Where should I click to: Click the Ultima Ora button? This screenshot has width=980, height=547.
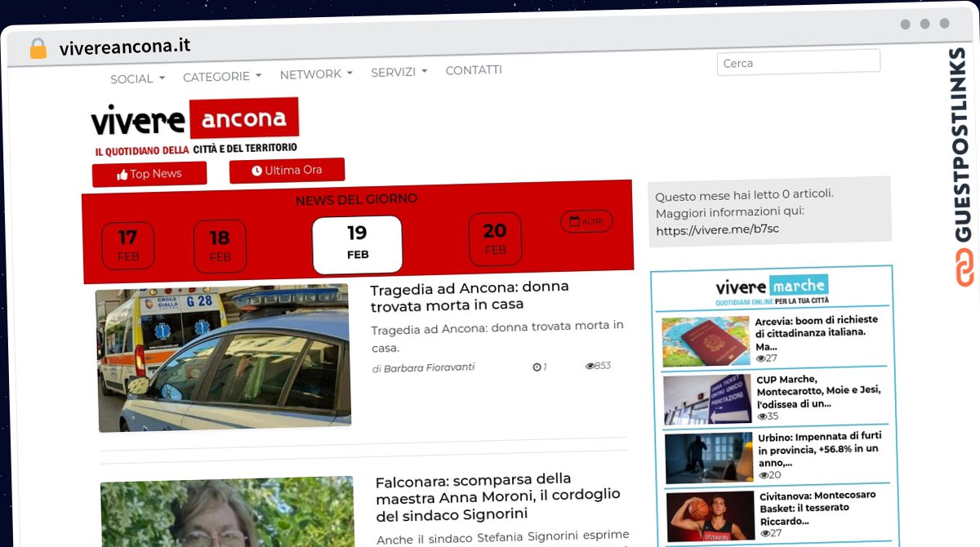287,171
